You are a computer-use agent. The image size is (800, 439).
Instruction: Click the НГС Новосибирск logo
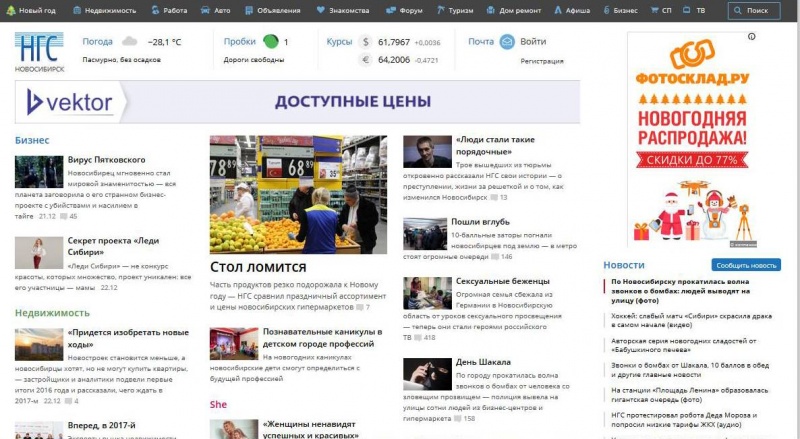tap(39, 52)
